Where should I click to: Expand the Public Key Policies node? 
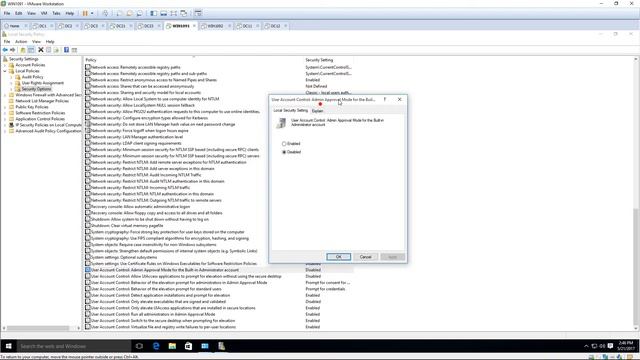coord(5,107)
